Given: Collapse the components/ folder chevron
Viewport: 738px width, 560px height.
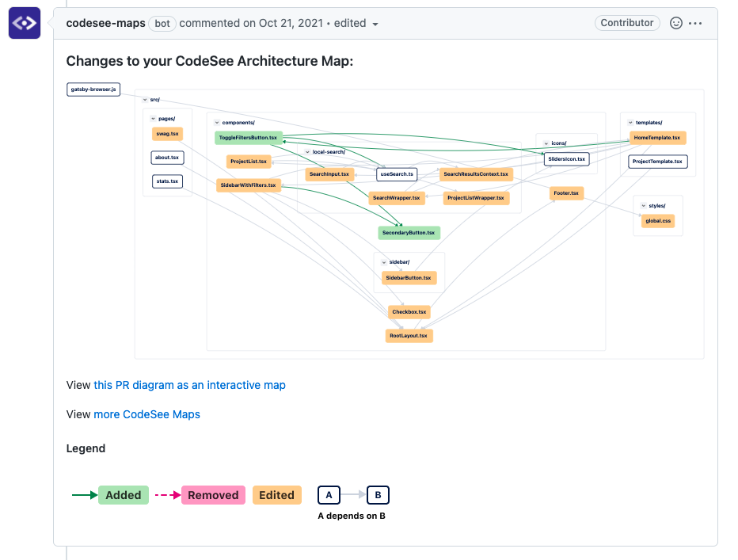Looking at the screenshot, I should [217, 123].
